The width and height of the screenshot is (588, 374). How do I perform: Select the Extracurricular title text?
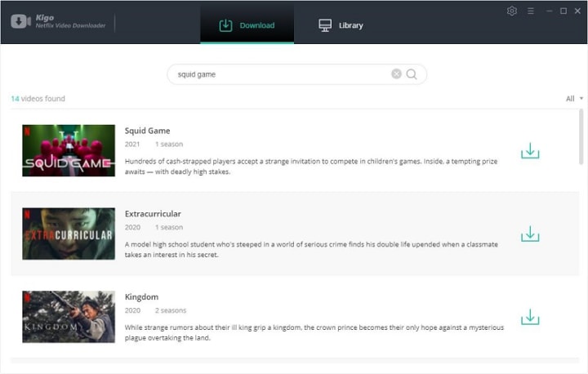(153, 214)
